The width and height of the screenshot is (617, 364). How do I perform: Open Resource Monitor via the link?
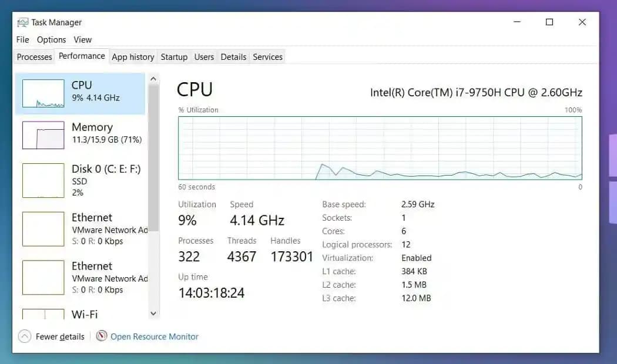click(x=154, y=336)
